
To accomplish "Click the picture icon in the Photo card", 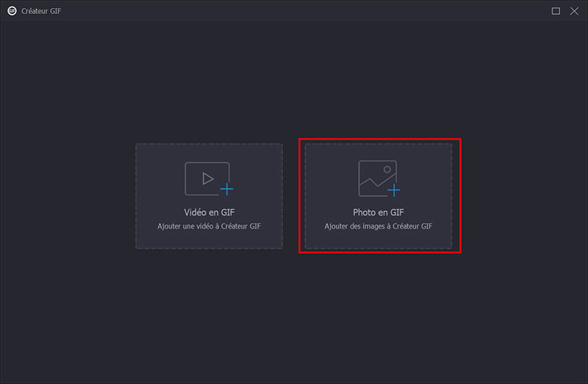I will pyautogui.click(x=377, y=178).
